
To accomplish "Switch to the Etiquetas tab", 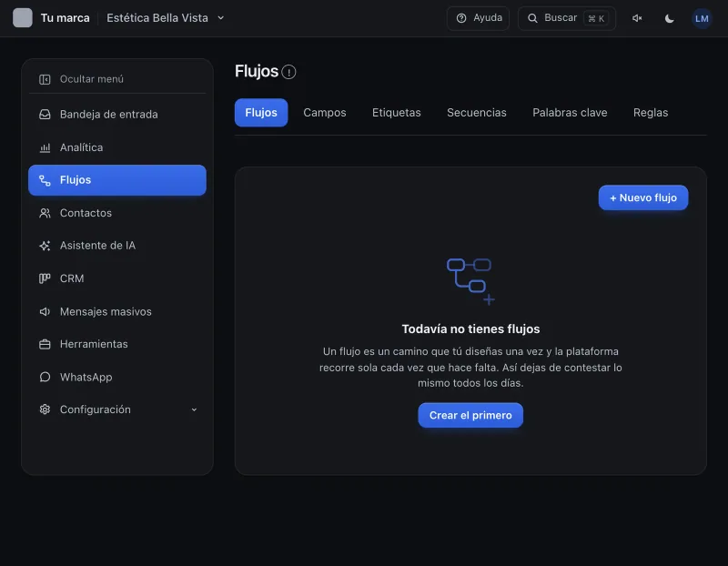I will coord(396,112).
